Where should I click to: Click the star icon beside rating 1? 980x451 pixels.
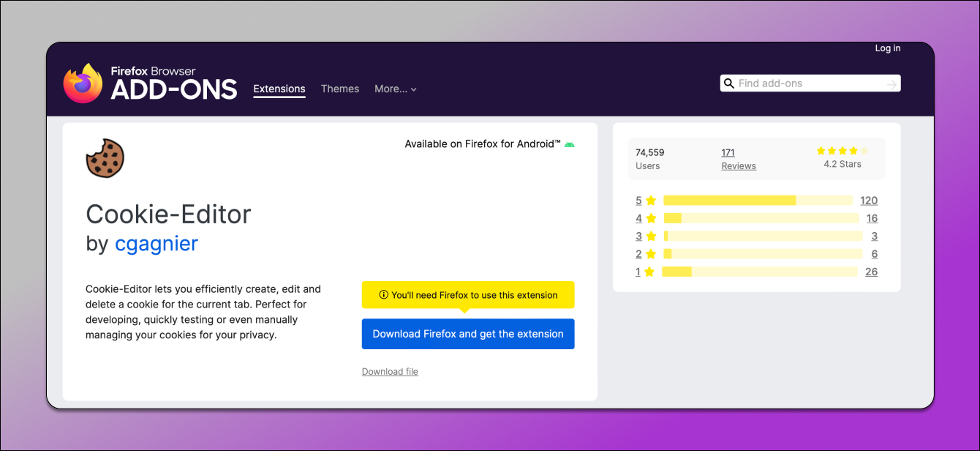[649, 272]
